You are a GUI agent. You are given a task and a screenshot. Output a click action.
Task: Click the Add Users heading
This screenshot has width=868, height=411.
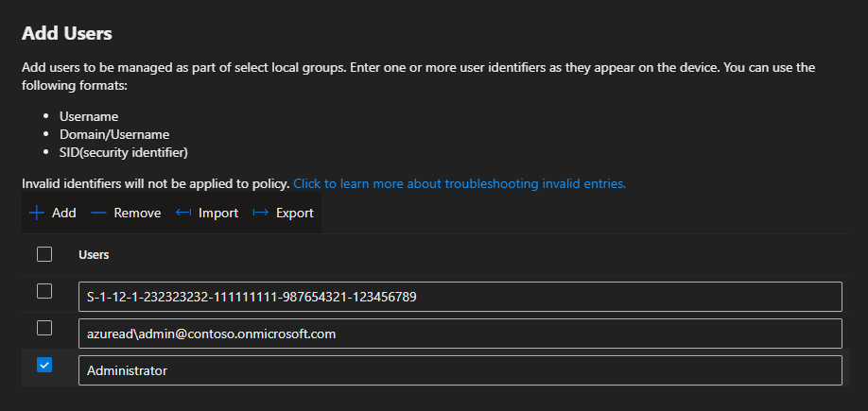tap(66, 34)
